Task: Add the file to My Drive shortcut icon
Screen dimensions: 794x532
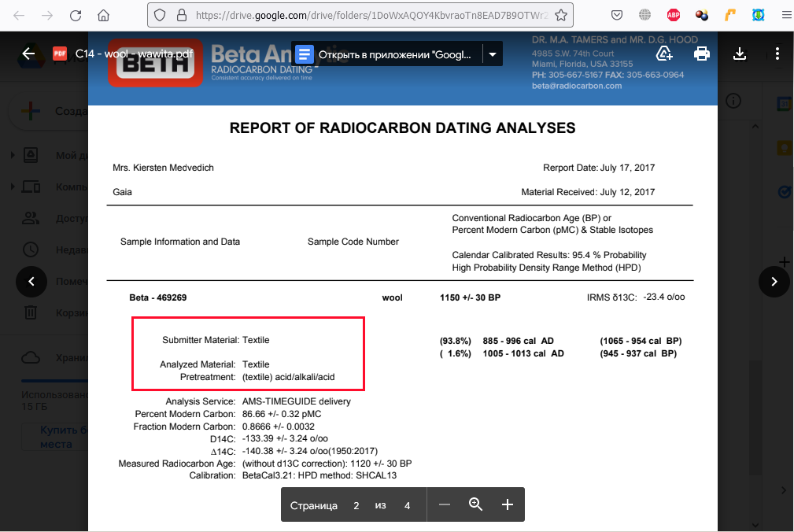Action: (x=664, y=54)
